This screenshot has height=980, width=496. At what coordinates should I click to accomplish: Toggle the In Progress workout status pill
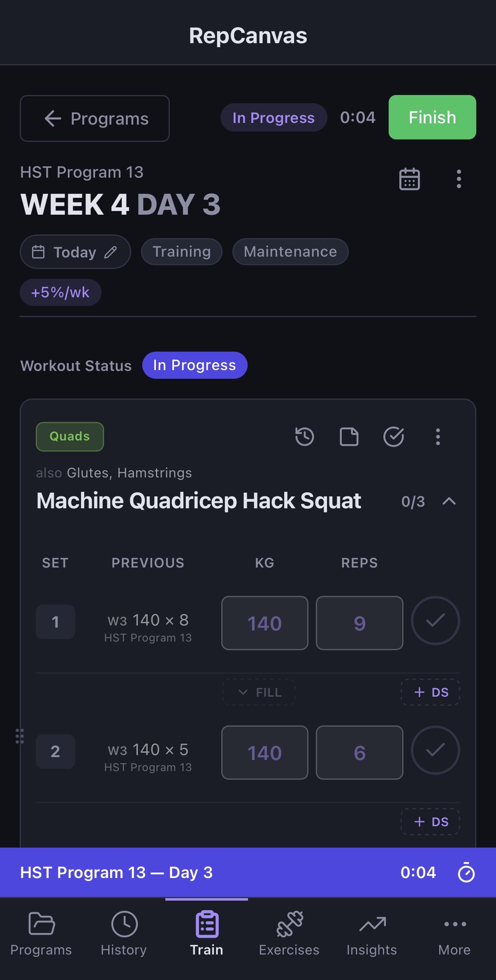(195, 364)
